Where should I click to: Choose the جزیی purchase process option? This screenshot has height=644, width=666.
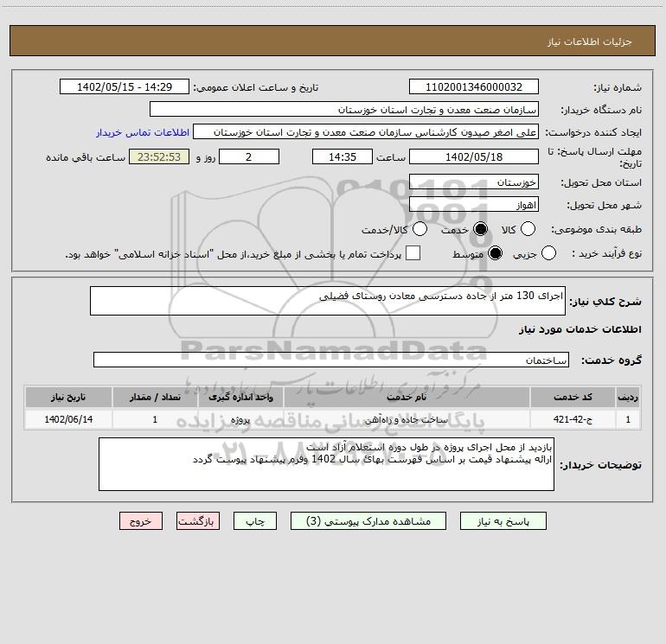[548, 253]
